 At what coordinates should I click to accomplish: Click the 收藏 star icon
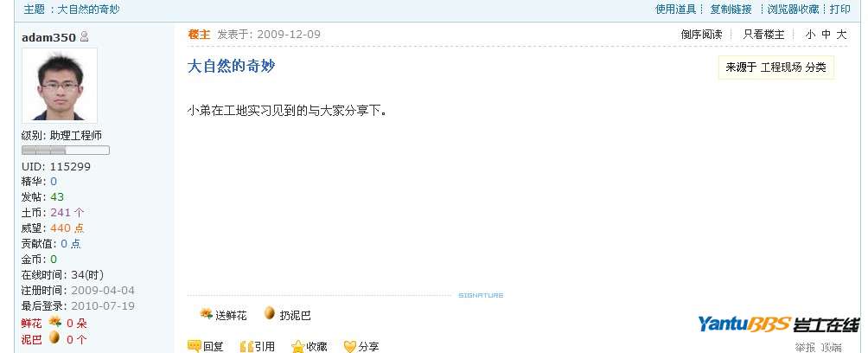297,347
